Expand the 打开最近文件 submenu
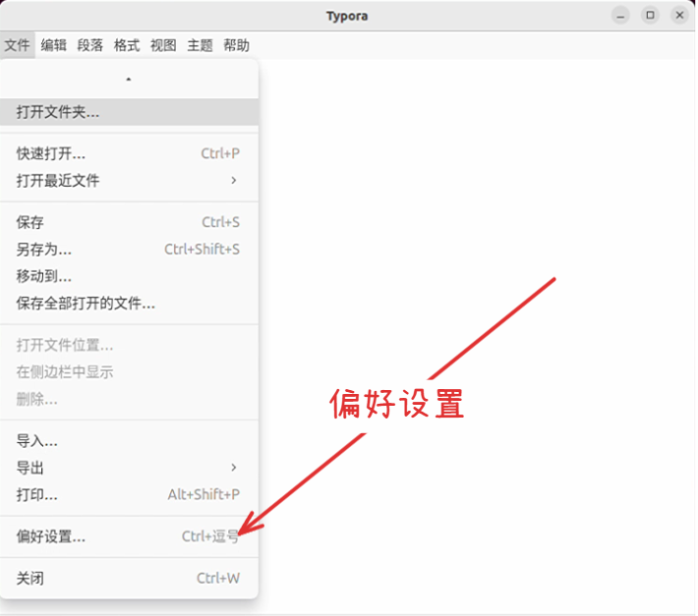 (x=129, y=181)
